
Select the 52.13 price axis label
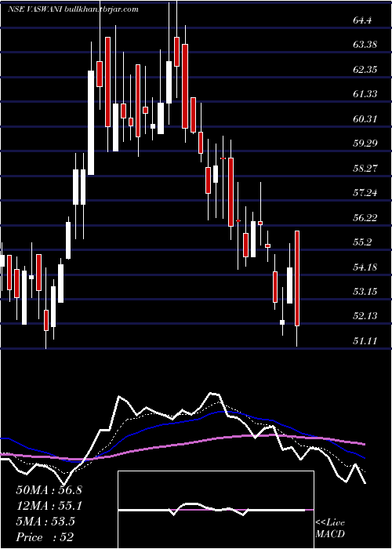[x=365, y=317]
